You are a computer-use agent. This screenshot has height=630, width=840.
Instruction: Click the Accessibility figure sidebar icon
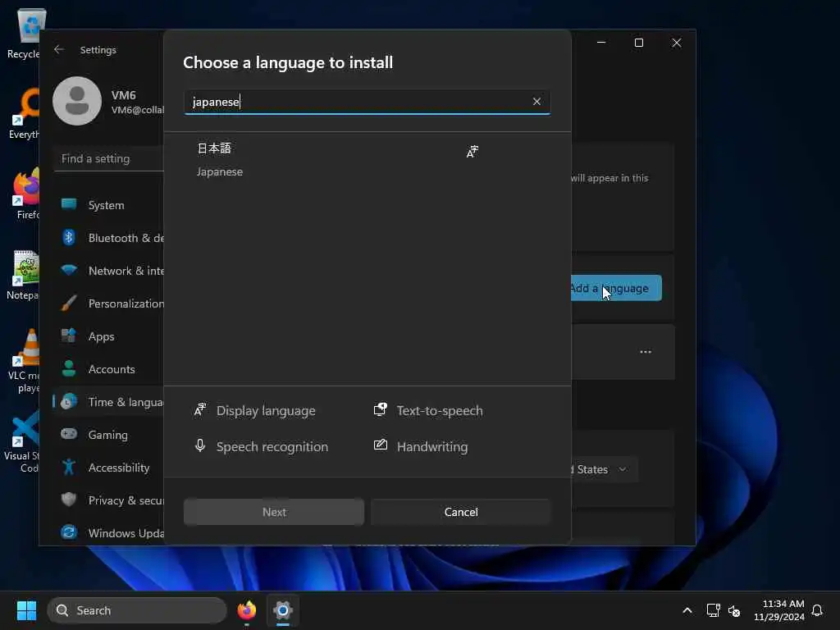point(69,467)
